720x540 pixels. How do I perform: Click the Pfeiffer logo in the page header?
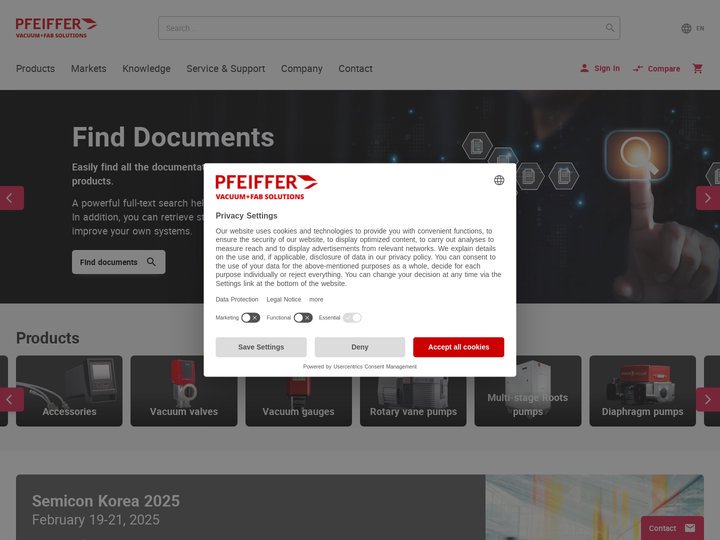[56, 28]
